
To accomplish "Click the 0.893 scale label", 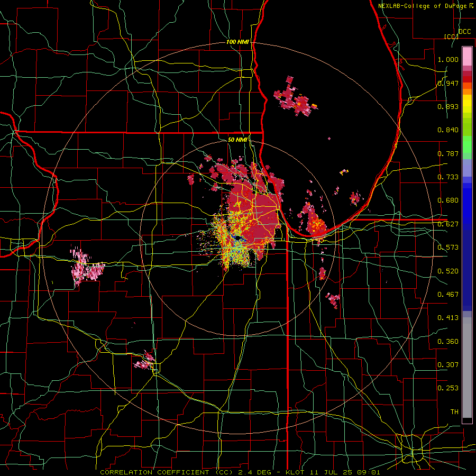I will click(448, 106).
